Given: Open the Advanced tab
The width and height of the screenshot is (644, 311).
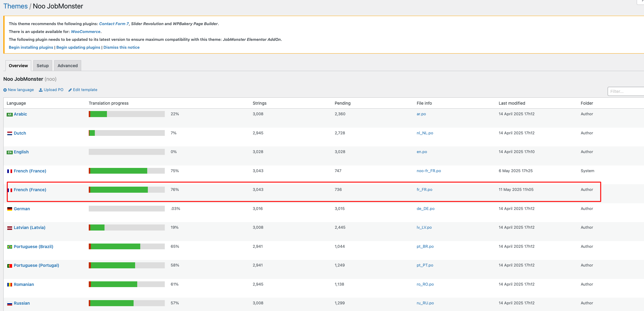Looking at the screenshot, I should (68, 66).
